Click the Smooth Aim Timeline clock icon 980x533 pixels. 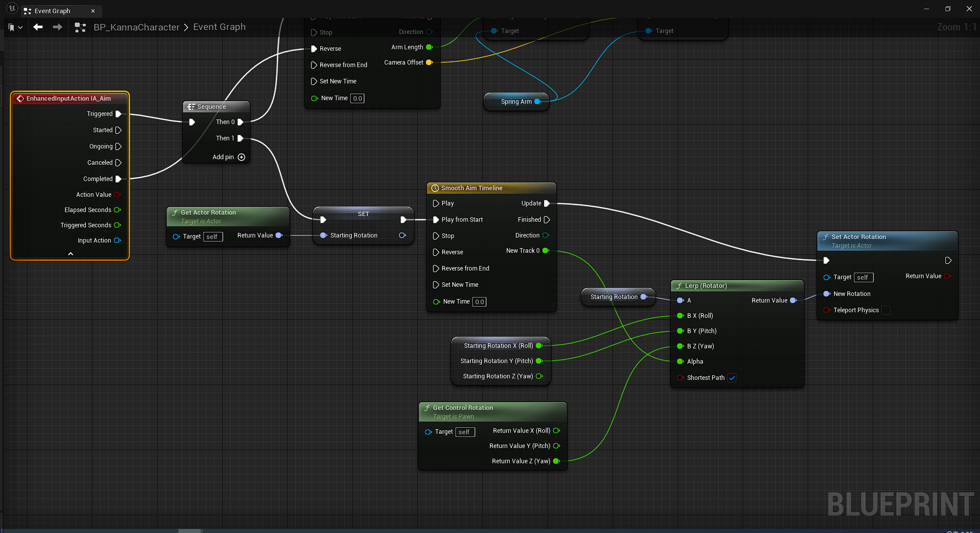click(435, 188)
